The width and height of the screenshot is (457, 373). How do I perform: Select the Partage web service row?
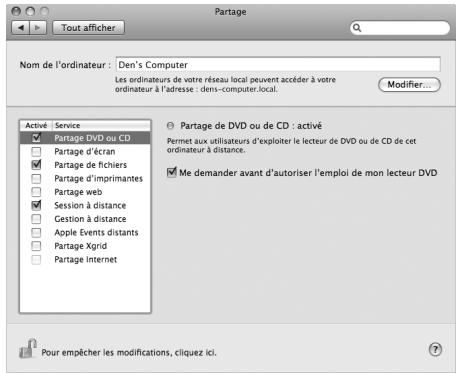tap(85, 192)
